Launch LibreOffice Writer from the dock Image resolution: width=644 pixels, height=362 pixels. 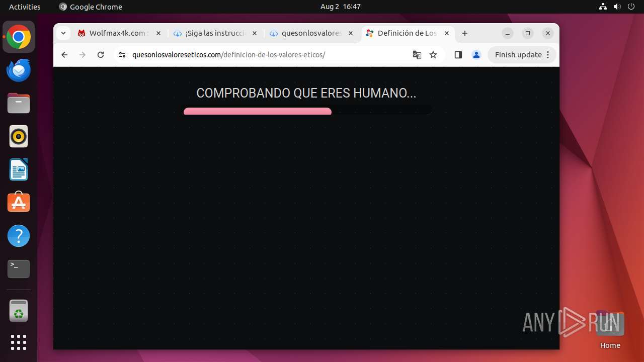[19, 169]
